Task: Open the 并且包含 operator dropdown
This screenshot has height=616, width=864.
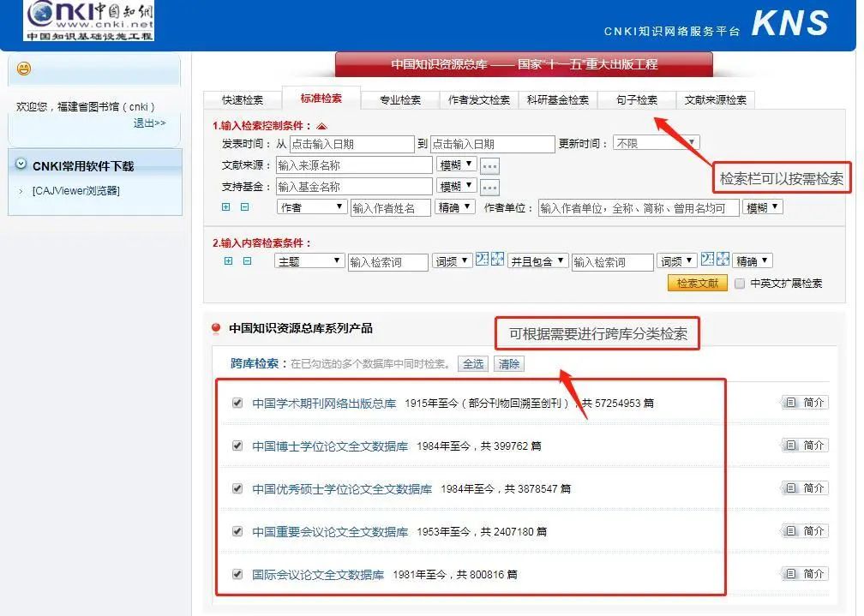Action: (537, 260)
